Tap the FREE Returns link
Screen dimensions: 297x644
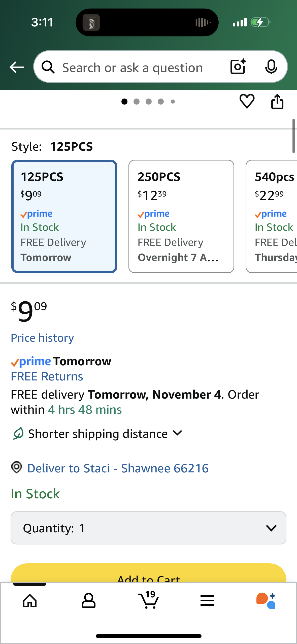pyautogui.click(x=47, y=376)
